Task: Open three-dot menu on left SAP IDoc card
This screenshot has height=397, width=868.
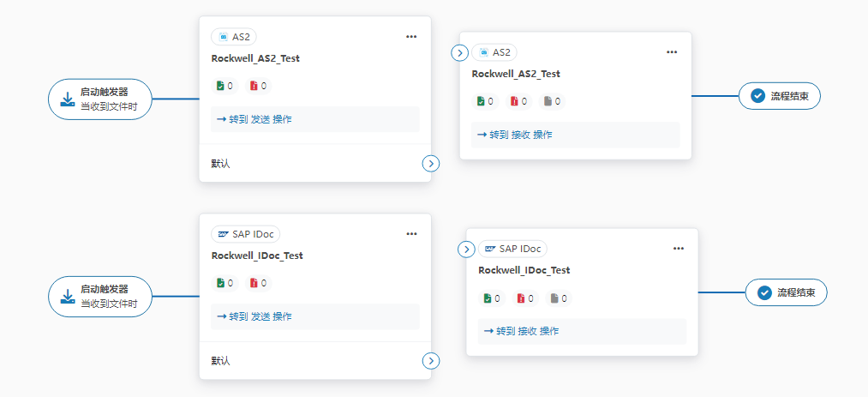Action: coord(411,234)
